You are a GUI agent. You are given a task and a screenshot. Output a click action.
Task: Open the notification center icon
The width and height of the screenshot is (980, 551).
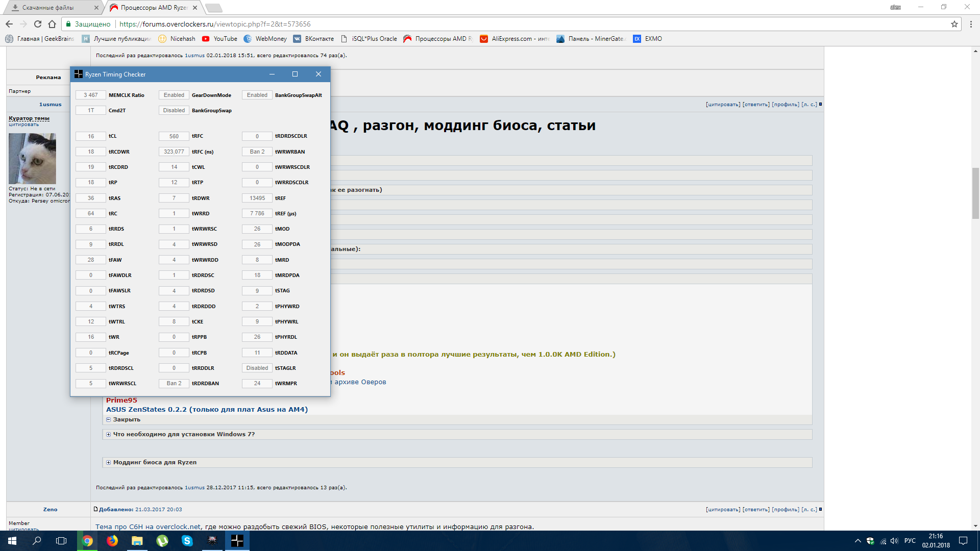pyautogui.click(x=963, y=541)
